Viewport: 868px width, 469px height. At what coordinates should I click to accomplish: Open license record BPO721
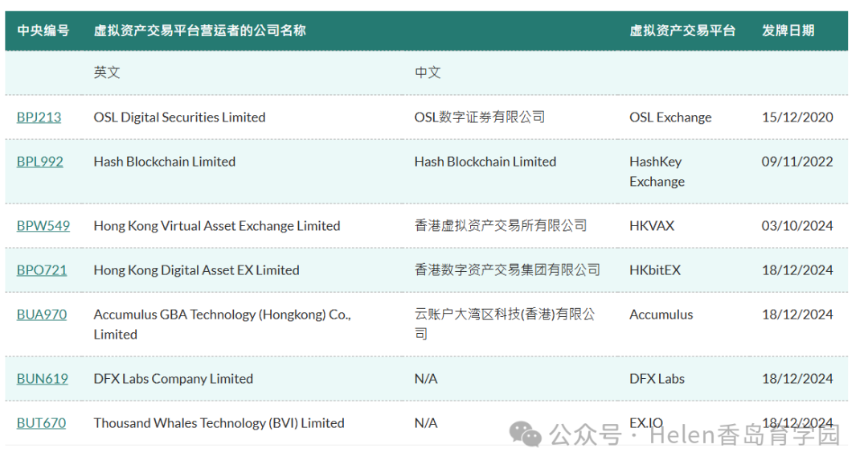(41, 270)
